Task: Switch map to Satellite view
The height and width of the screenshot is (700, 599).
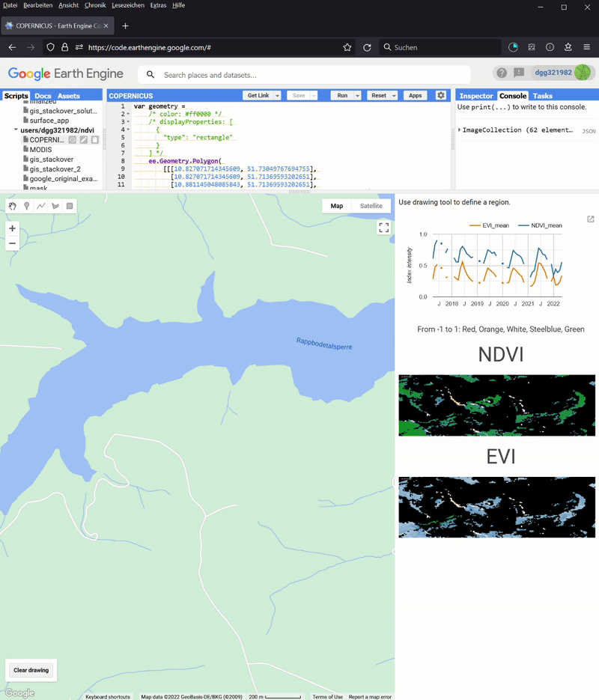Action: click(371, 206)
